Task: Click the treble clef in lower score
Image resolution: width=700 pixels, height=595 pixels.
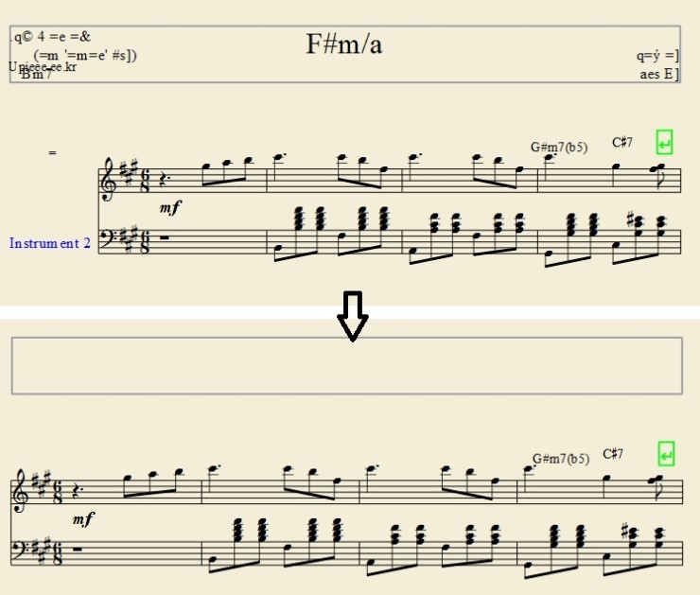Action: [20, 491]
